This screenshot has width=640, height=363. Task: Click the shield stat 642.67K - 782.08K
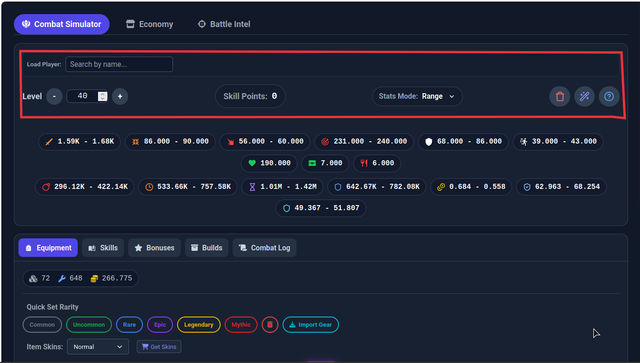click(377, 187)
